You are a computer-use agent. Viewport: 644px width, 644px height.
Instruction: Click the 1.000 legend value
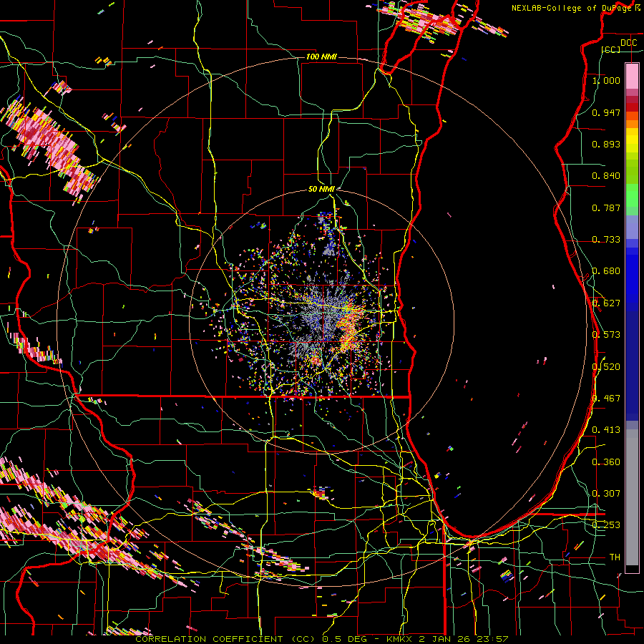[x=606, y=80]
